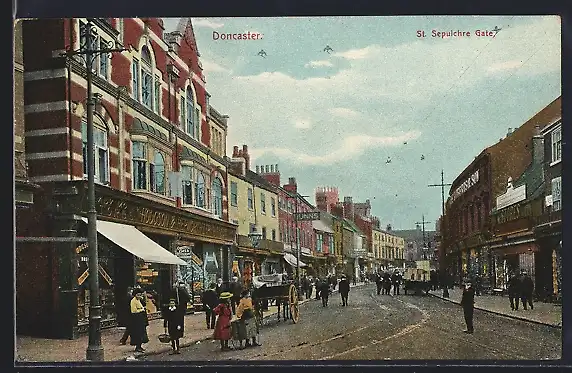Click the cream-coloured building with the chimneys
This screenshot has width=572, height=373.
tap(254, 204)
